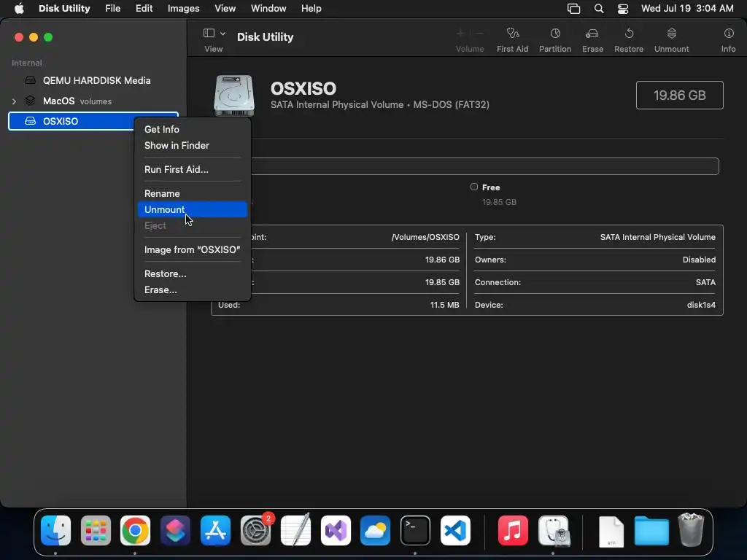Choose Erase… in context menu

(x=193, y=290)
